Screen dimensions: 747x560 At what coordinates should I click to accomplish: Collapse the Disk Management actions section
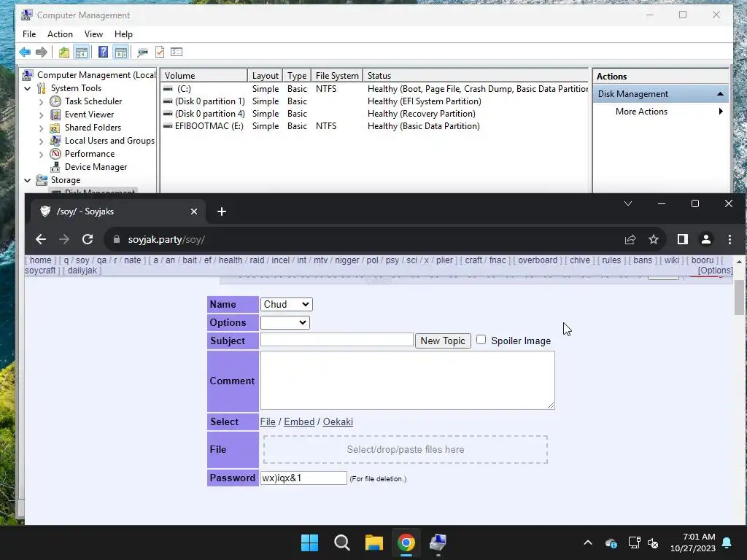pyautogui.click(x=720, y=94)
